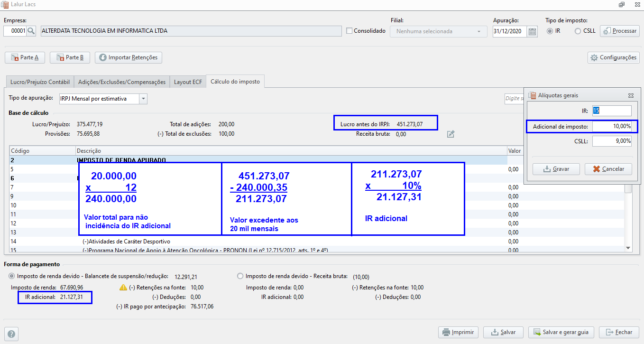The width and height of the screenshot is (644, 344).
Task: Open the Apuração date calendar icon
Action: pos(533,31)
